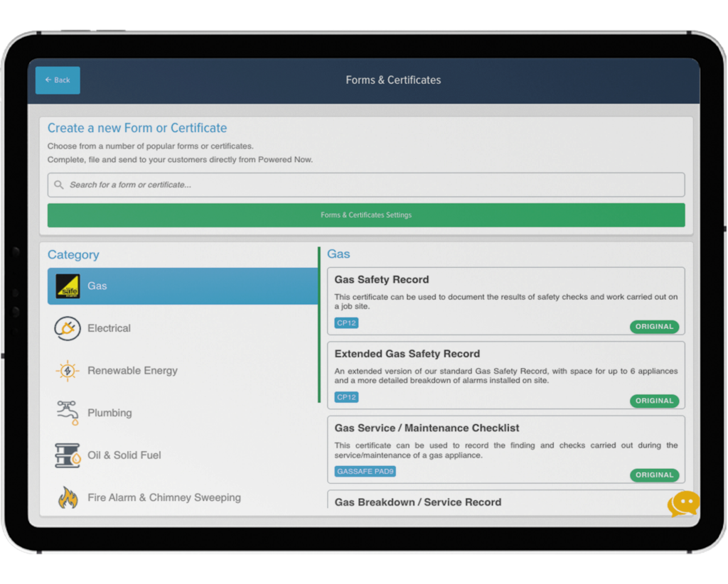Click the sun icon beside Renewable Energy
The image size is (728, 584).
(67, 370)
